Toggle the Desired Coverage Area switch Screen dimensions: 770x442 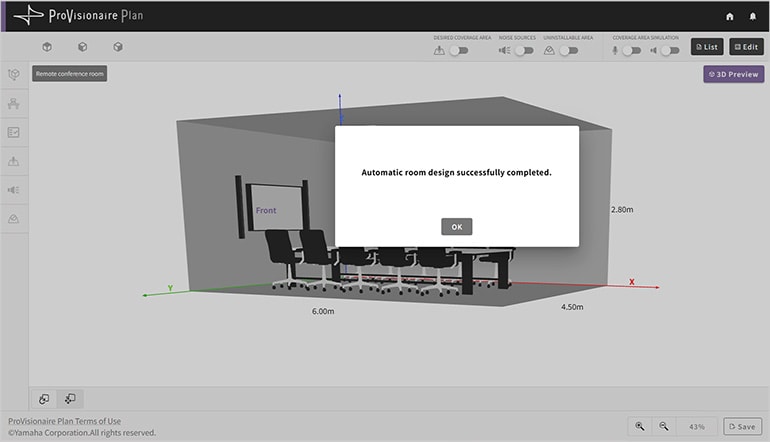click(458, 49)
